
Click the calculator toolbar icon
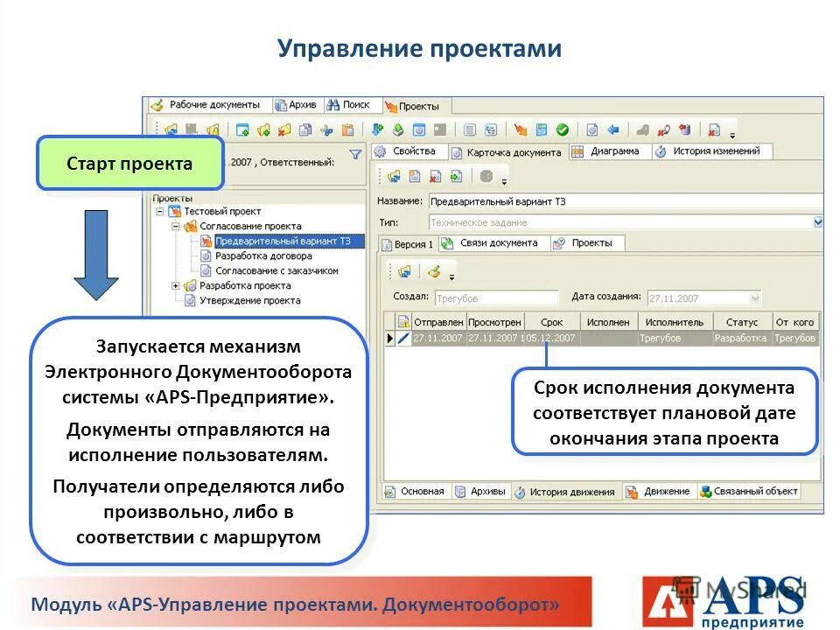coord(542,129)
